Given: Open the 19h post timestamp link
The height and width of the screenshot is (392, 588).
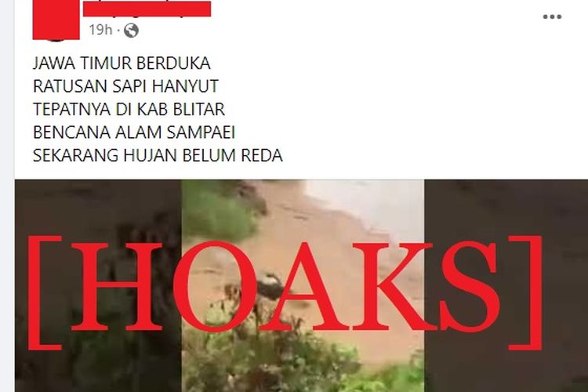Looking at the screenshot, I should coord(100,30).
